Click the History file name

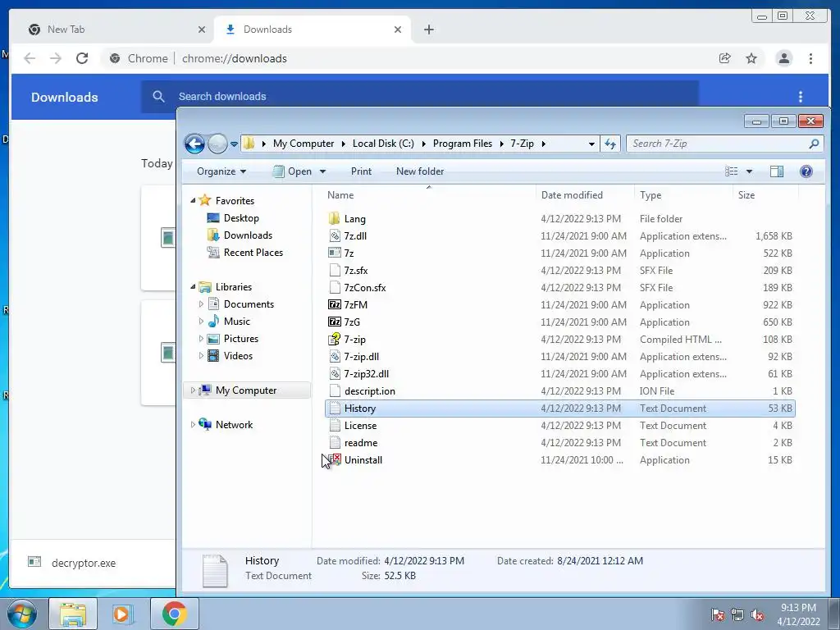(x=360, y=409)
